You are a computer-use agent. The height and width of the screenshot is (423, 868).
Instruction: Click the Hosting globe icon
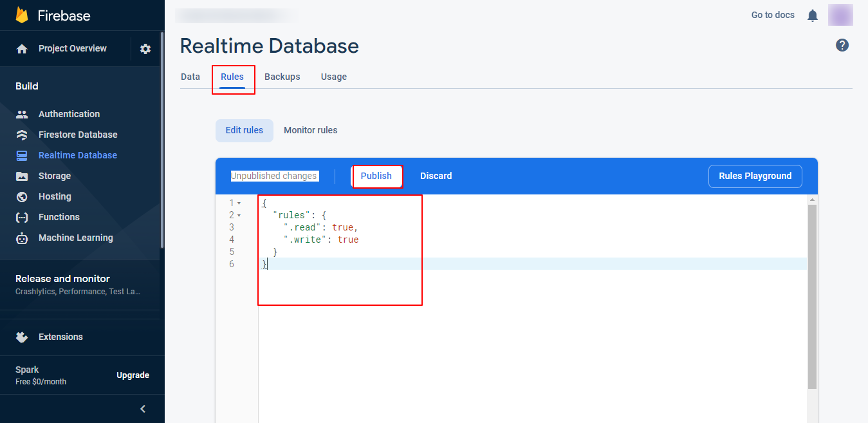click(22, 196)
